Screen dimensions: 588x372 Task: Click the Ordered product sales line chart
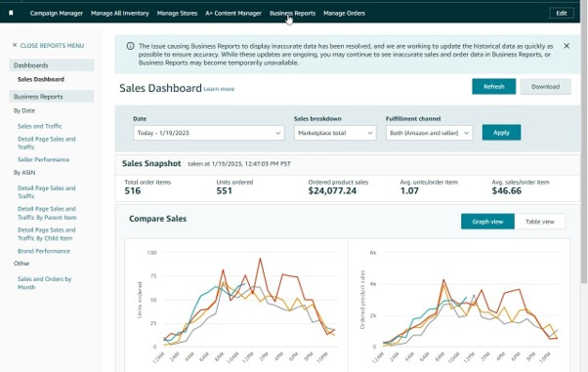click(x=459, y=305)
